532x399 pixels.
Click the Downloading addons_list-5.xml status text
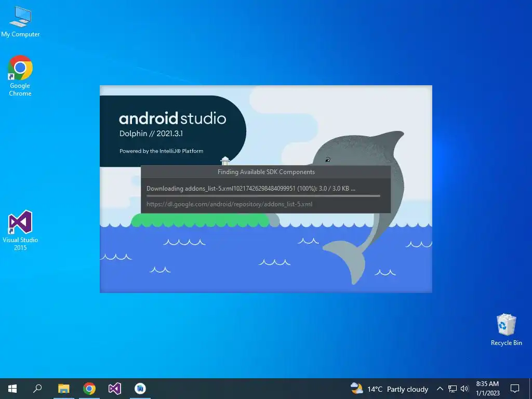(x=251, y=188)
